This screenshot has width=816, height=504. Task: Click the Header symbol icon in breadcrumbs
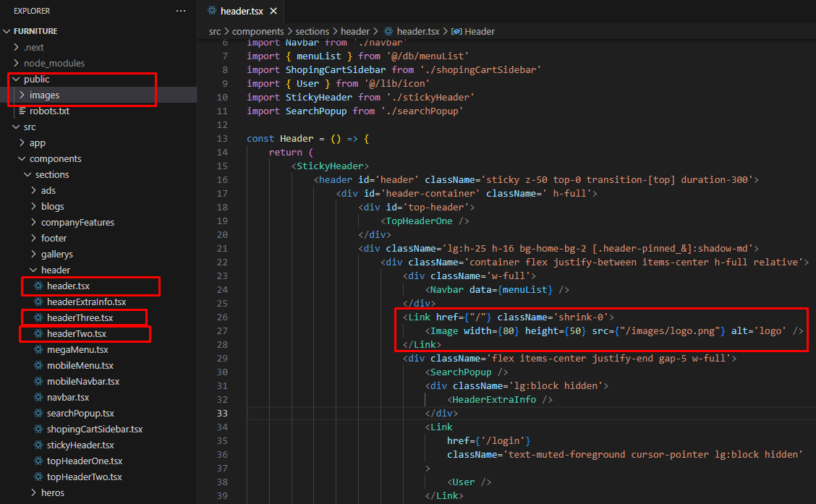(x=456, y=32)
